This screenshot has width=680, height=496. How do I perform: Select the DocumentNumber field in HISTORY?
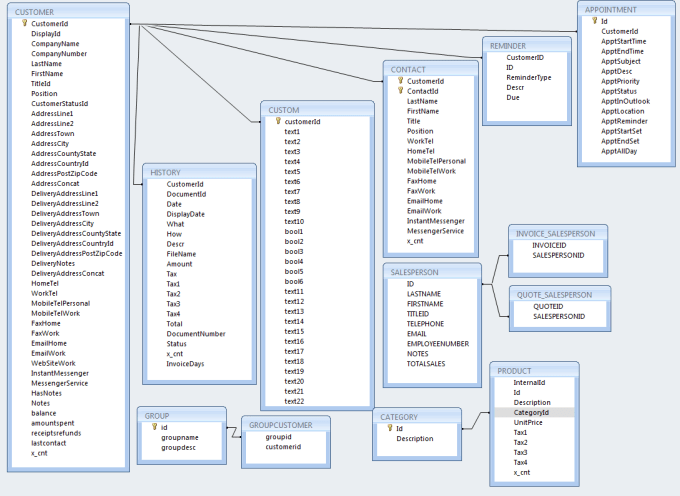pyautogui.click(x=196, y=333)
